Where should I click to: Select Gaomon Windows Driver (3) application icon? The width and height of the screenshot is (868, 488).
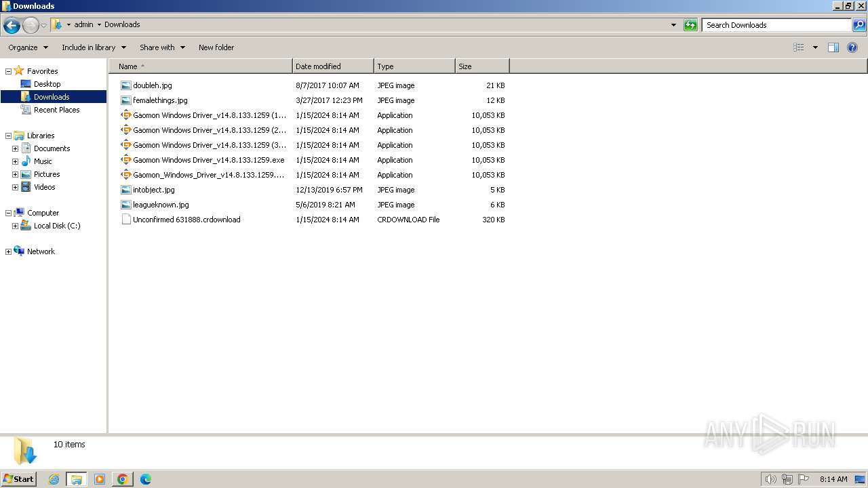click(126, 145)
